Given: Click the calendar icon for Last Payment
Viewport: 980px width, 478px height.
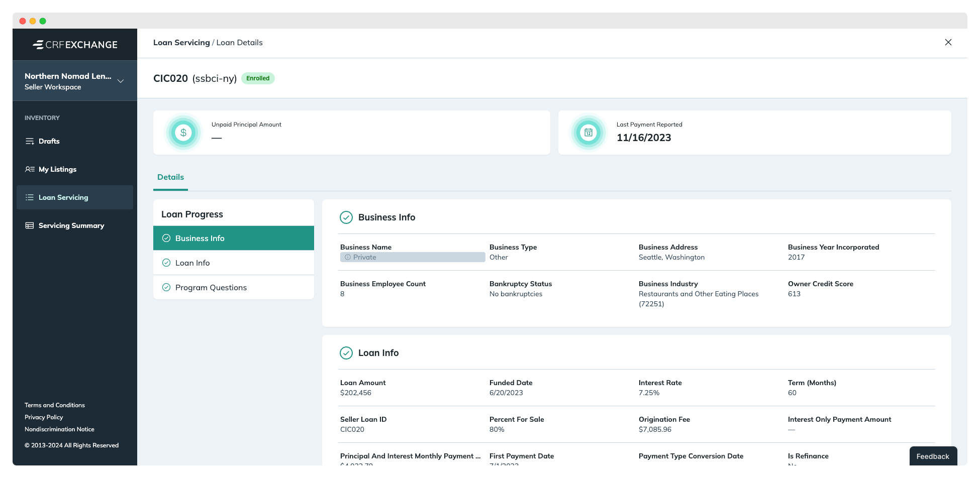Looking at the screenshot, I should [589, 133].
